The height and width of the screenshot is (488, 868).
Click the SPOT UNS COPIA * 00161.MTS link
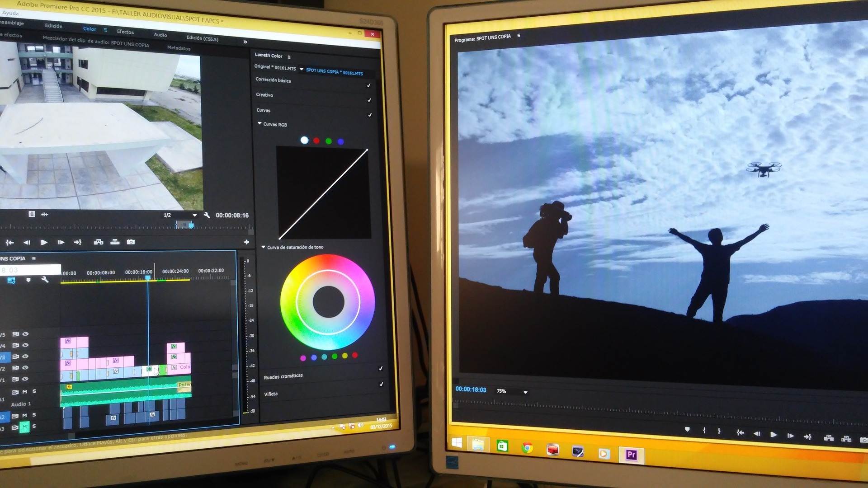click(335, 72)
